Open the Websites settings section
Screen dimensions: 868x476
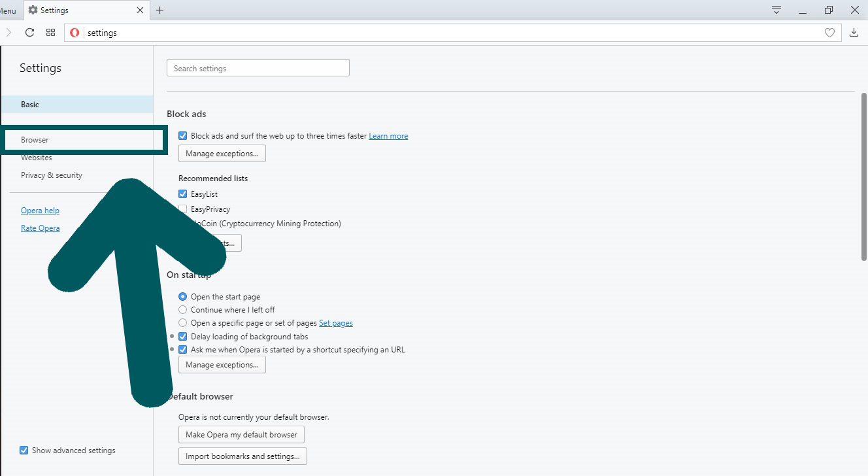point(37,158)
